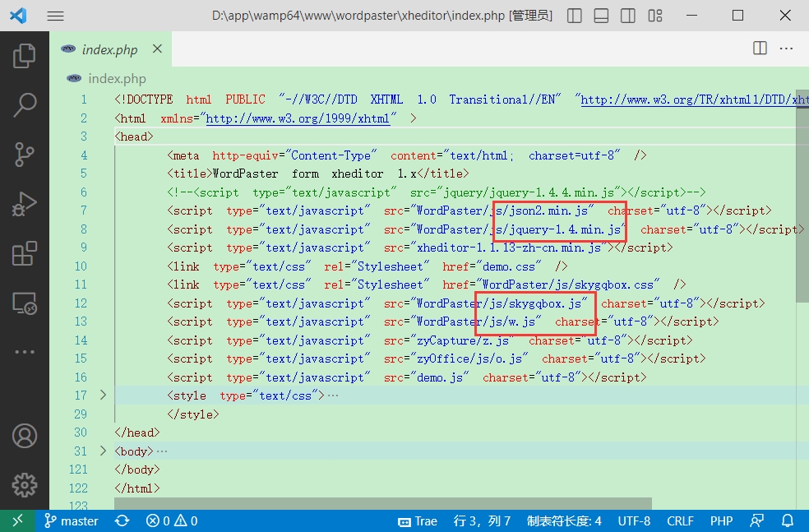Expand the folded body block on line 31
The height and width of the screenshot is (532, 809).
103,451
